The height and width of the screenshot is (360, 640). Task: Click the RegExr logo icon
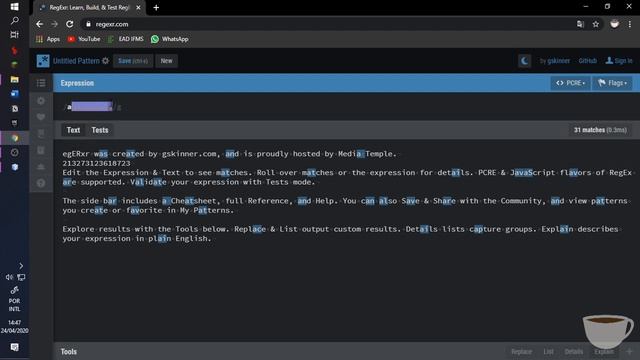(x=43, y=61)
